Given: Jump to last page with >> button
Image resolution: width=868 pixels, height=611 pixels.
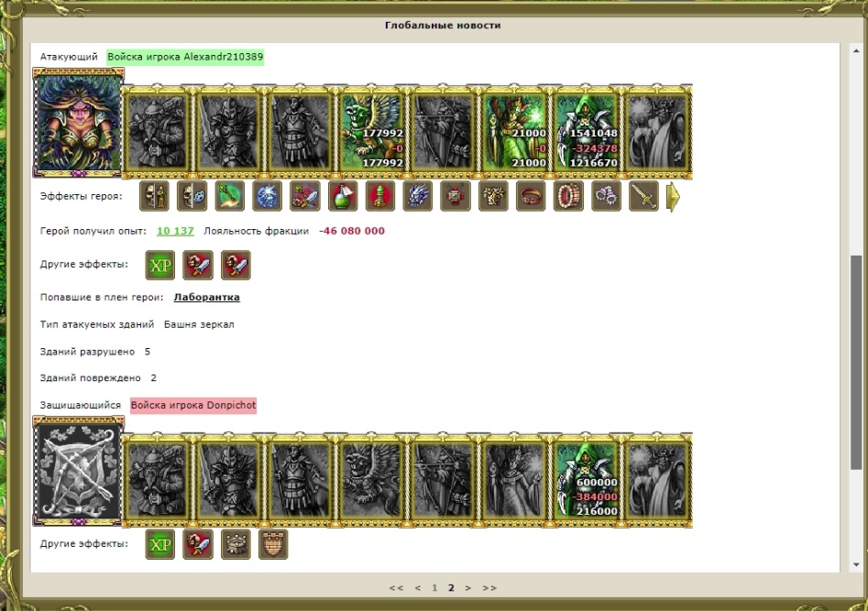Looking at the screenshot, I should [489, 588].
